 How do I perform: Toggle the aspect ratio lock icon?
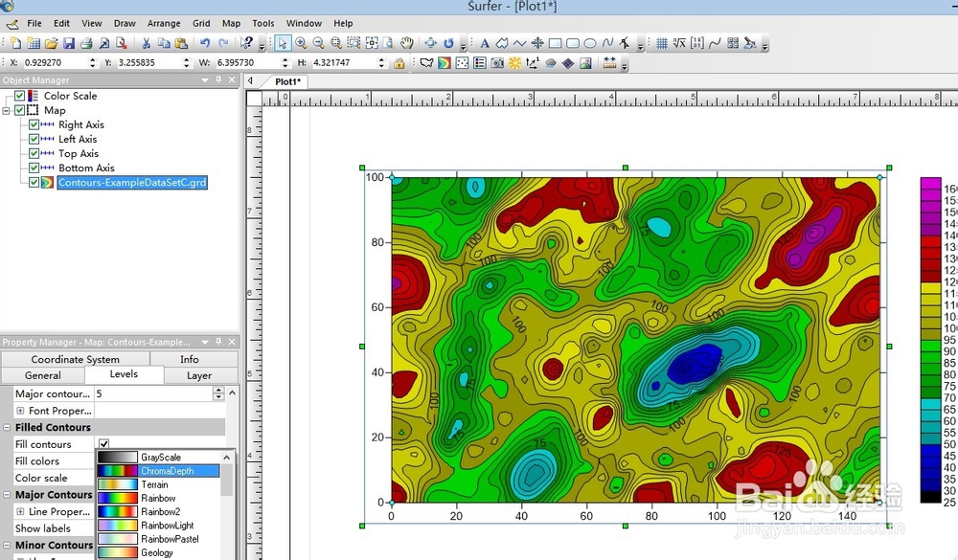(x=399, y=63)
